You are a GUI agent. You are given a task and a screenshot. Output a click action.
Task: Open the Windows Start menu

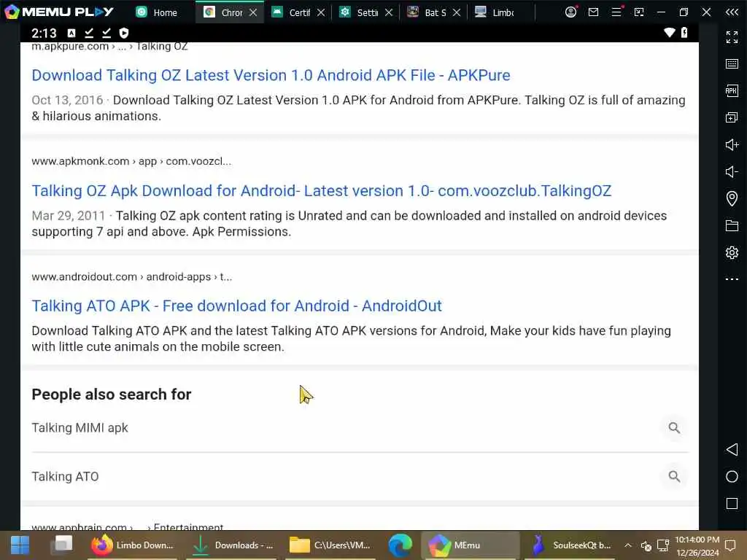click(x=20, y=545)
